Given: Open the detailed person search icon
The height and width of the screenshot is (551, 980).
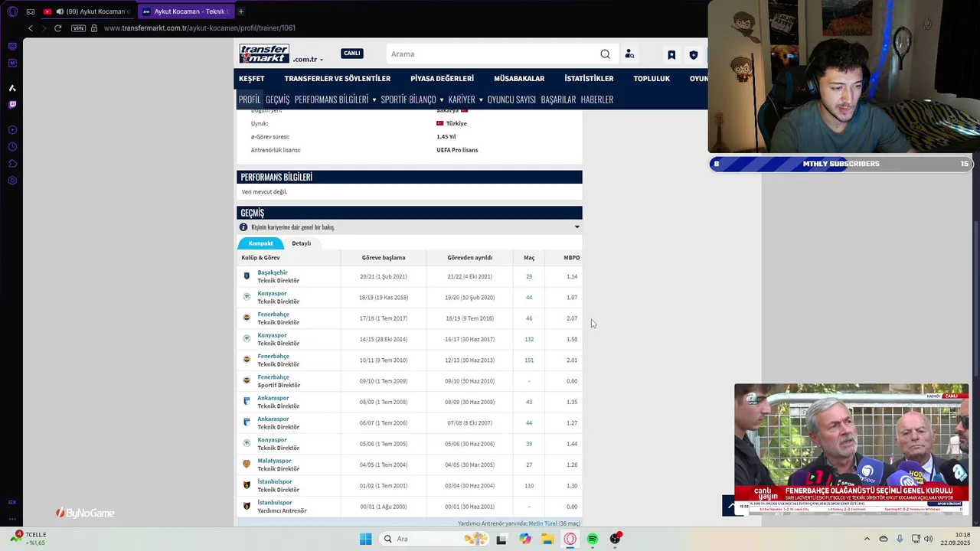Looking at the screenshot, I should pos(629,54).
